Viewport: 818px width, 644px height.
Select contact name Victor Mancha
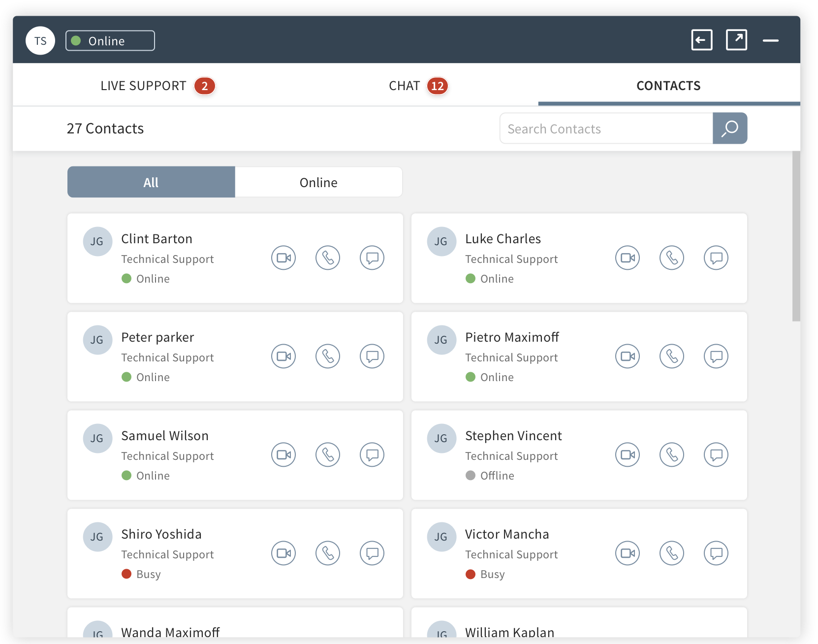pyautogui.click(x=507, y=534)
